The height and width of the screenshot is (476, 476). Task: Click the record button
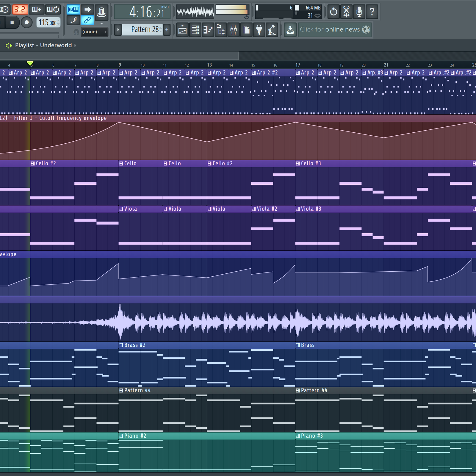point(27,22)
